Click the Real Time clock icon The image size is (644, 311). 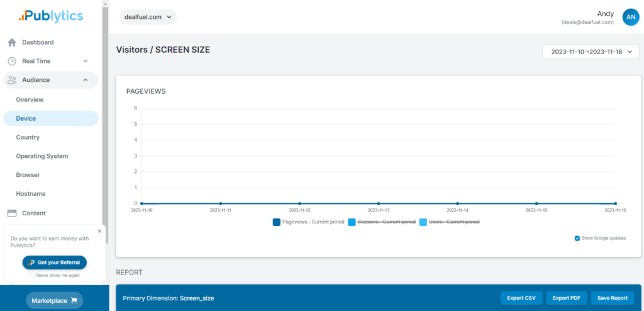tap(11, 61)
